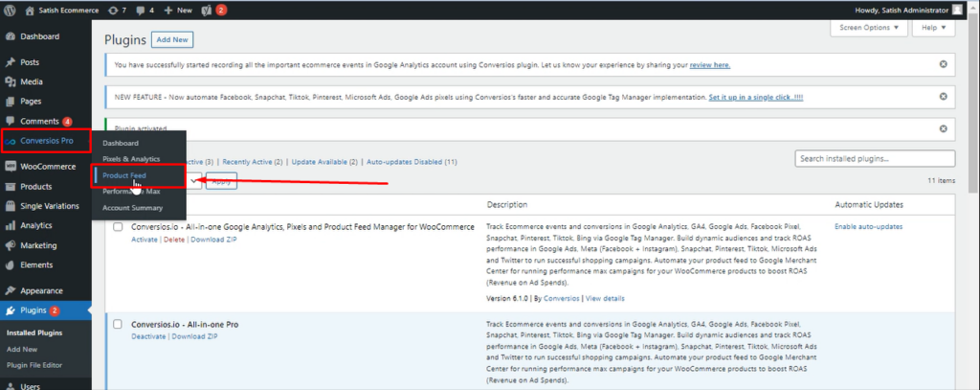Dismiss the Google Analytics recording notice
Image resolution: width=980 pixels, height=390 pixels.
[943, 64]
